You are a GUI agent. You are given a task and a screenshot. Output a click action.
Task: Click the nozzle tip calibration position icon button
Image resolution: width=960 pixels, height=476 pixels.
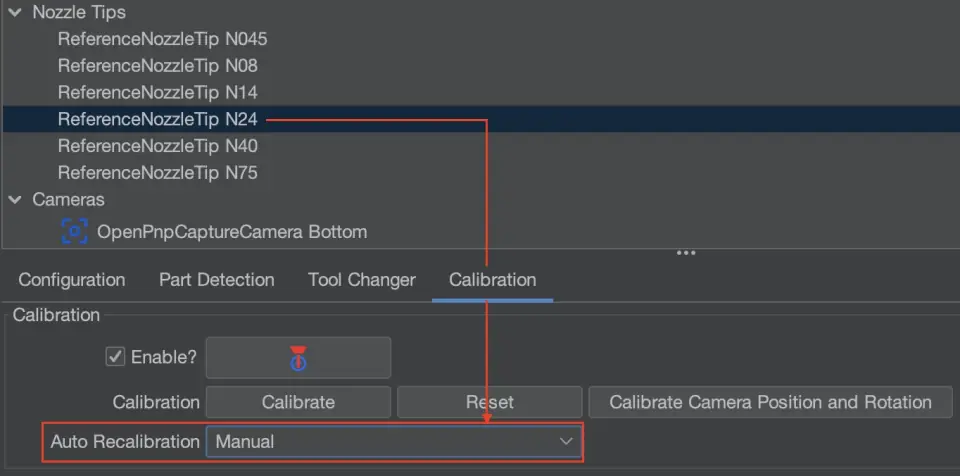pyautogui.click(x=298, y=357)
